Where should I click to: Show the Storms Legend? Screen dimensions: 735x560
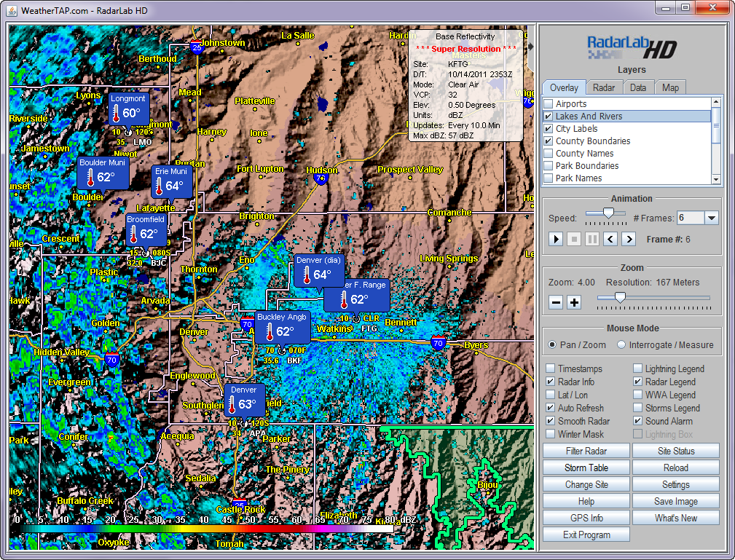638,409
